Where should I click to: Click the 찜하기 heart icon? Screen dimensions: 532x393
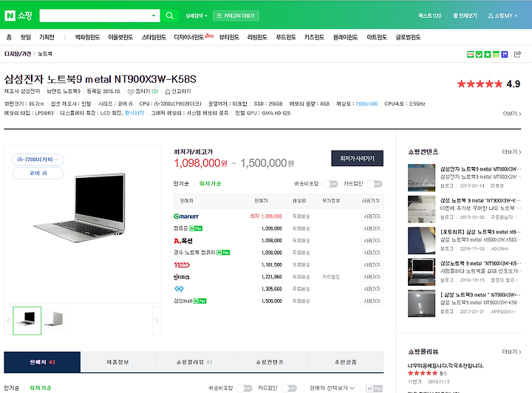(131, 92)
